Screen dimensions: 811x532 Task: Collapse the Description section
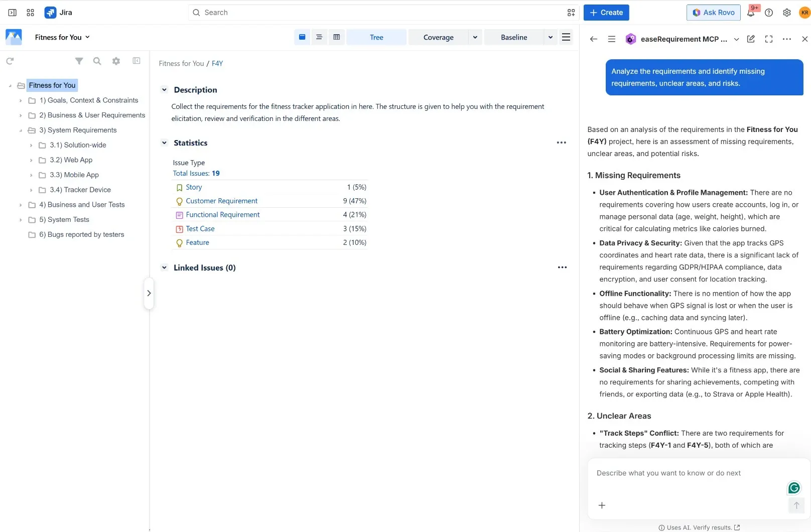point(164,90)
